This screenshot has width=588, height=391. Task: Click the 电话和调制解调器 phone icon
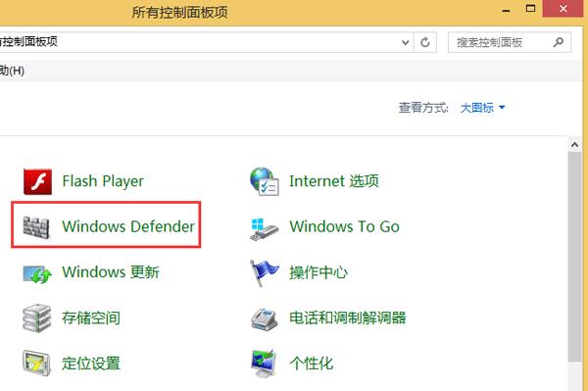(265, 319)
